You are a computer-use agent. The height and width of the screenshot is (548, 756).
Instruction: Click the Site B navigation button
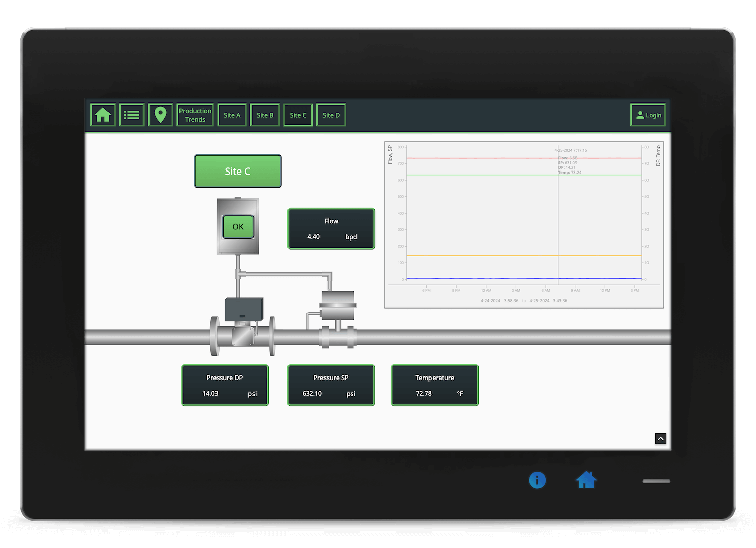[x=265, y=115]
